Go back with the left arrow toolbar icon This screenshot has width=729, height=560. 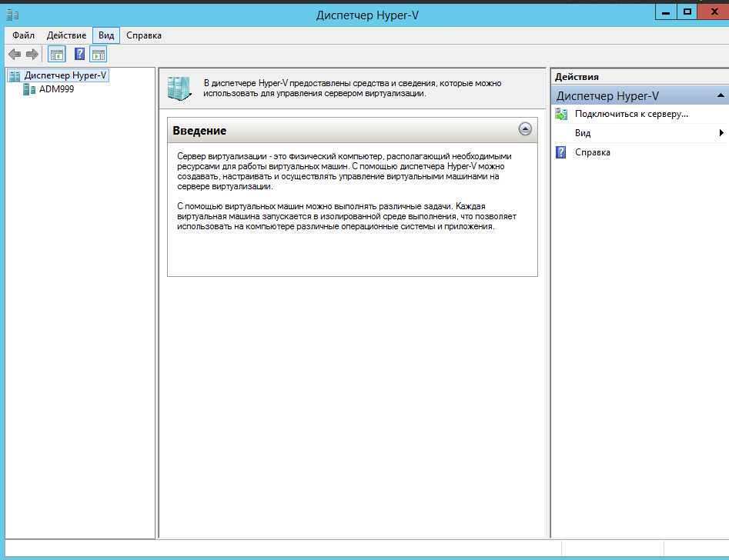(x=15, y=55)
